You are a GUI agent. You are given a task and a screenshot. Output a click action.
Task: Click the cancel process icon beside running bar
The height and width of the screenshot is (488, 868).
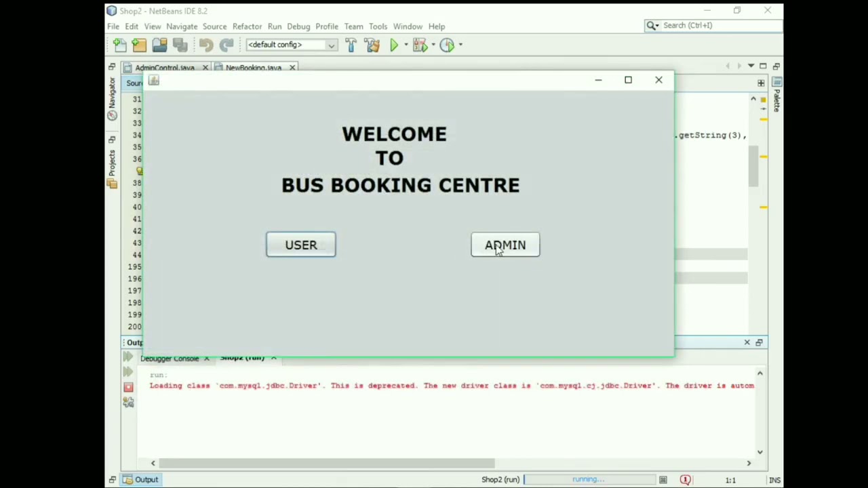click(663, 480)
